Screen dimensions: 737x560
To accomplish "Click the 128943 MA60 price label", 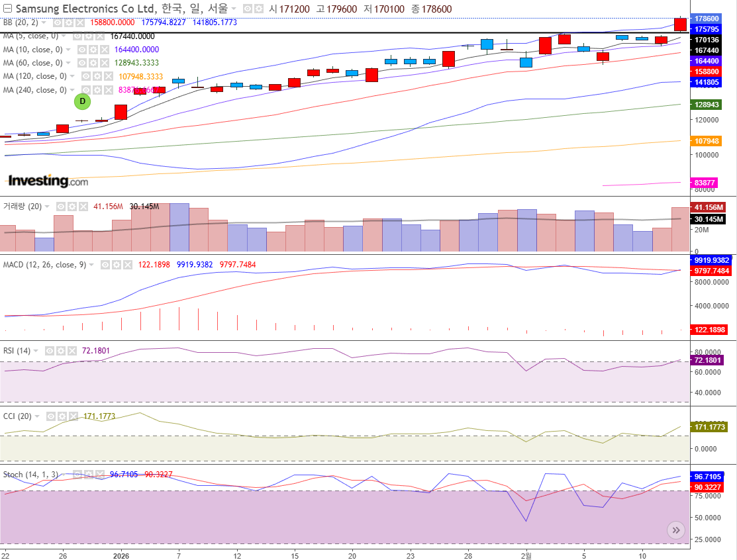I will tap(706, 105).
